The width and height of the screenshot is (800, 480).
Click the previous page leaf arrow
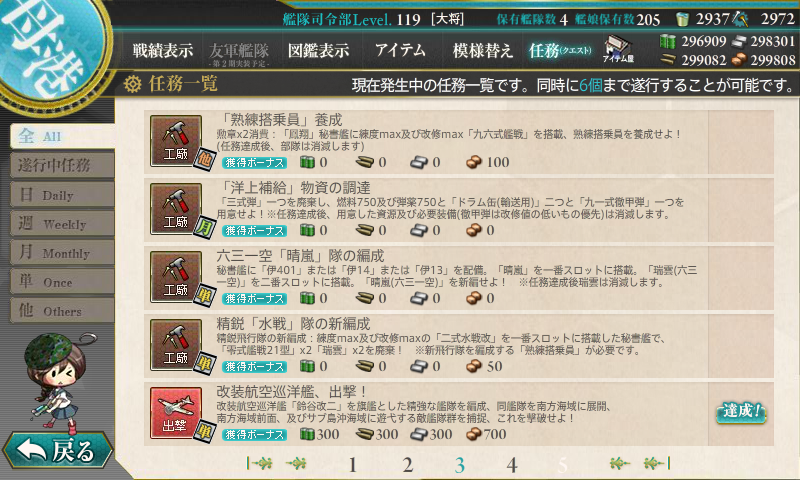[x=296, y=463]
